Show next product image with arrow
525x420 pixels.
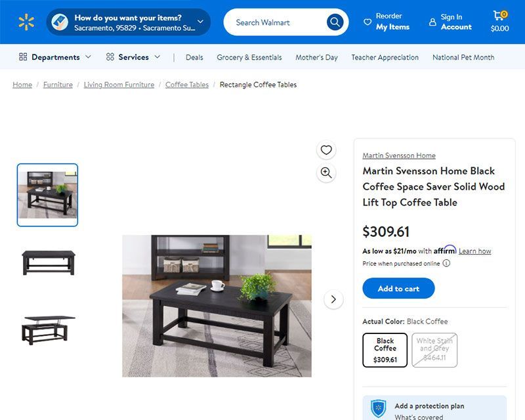point(333,299)
